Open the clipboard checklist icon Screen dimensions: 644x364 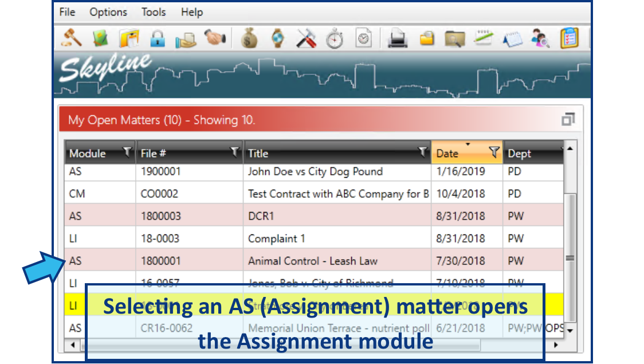(x=568, y=38)
